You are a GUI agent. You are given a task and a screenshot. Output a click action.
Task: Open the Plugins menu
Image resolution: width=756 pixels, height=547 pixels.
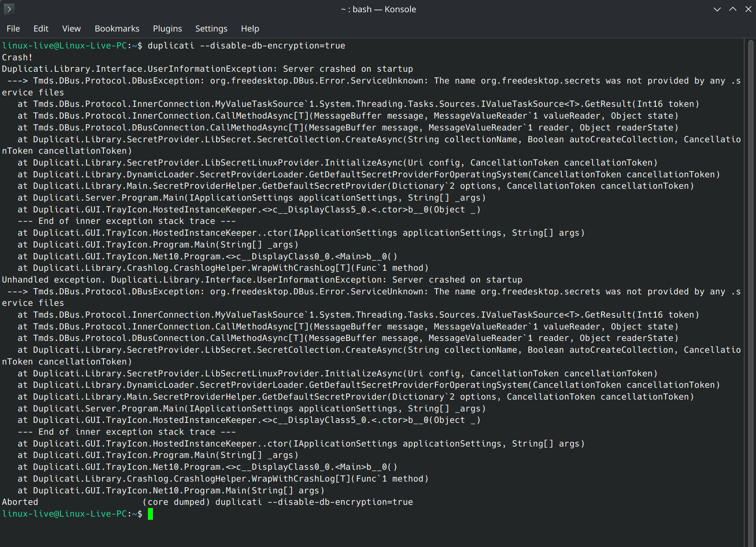pos(168,29)
